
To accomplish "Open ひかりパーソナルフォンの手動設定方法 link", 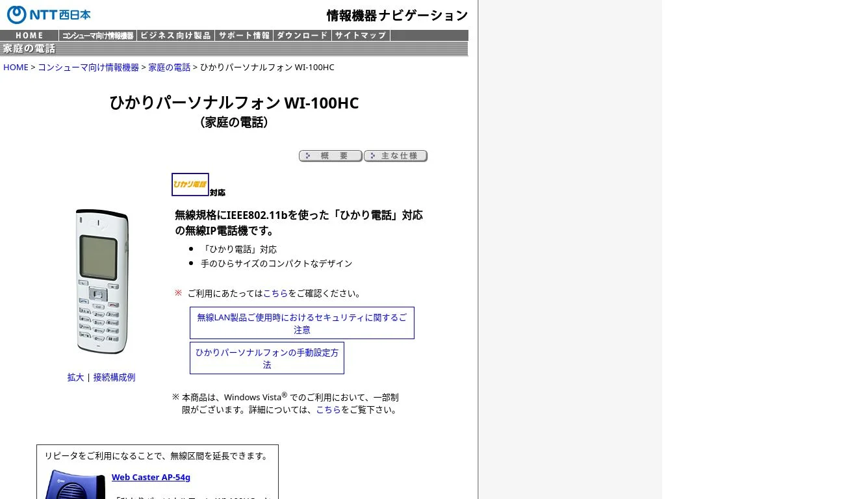I will coord(267,359).
